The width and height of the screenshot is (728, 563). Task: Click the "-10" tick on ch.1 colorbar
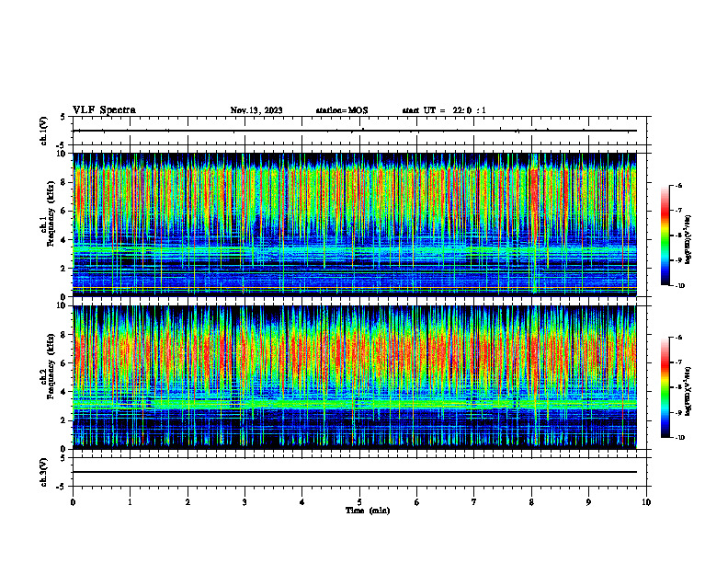(x=679, y=286)
